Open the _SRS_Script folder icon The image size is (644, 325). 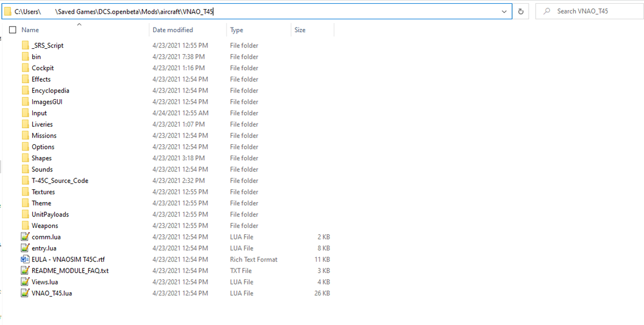pos(25,46)
